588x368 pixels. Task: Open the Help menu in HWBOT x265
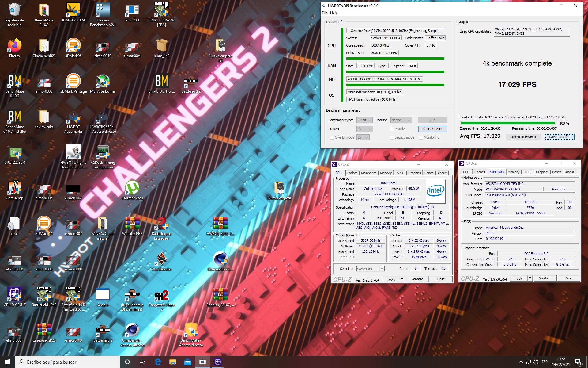point(334,13)
